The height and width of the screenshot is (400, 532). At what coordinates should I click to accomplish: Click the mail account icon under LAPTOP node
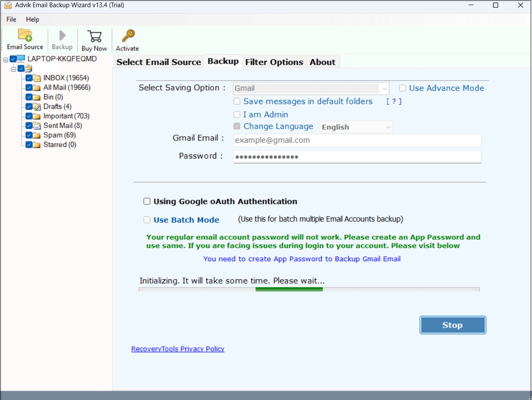[x=28, y=68]
